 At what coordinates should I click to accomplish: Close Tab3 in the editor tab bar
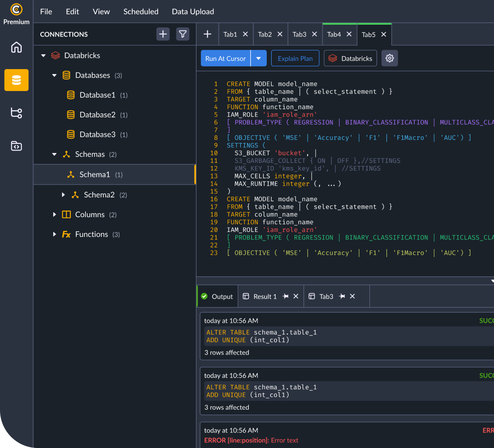(x=315, y=34)
